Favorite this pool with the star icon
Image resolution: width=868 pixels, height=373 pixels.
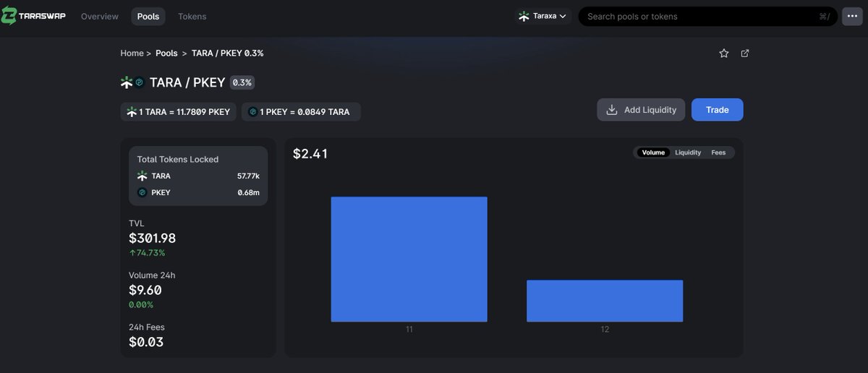pos(723,53)
